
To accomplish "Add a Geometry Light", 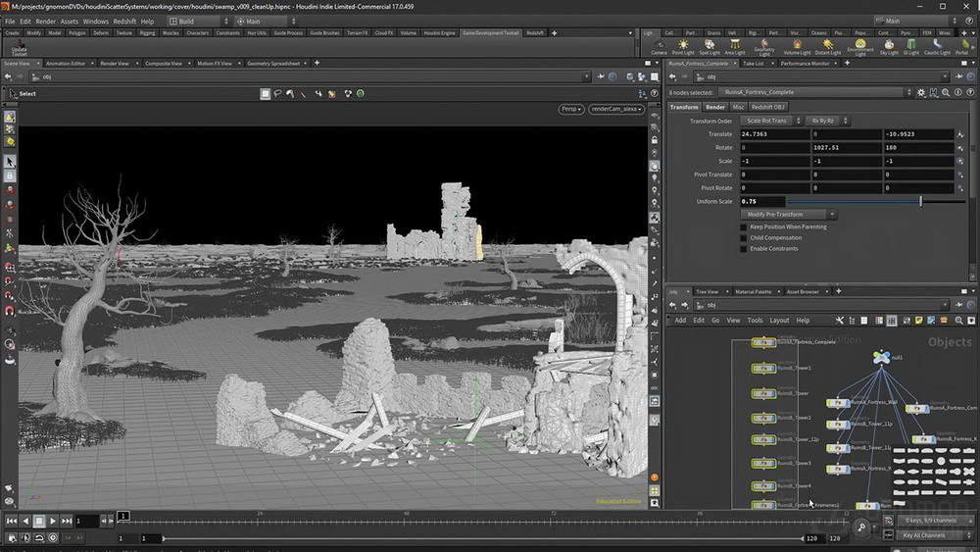I will coord(763,47).
